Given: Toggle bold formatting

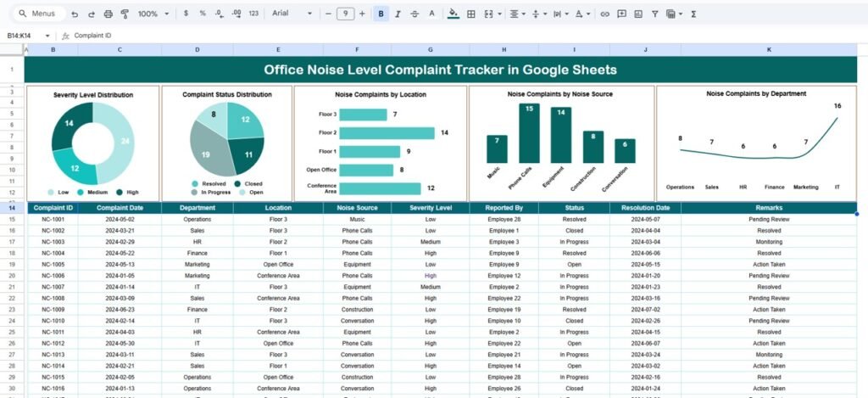Looking at the screenshot, I should (x=381, y=14).
